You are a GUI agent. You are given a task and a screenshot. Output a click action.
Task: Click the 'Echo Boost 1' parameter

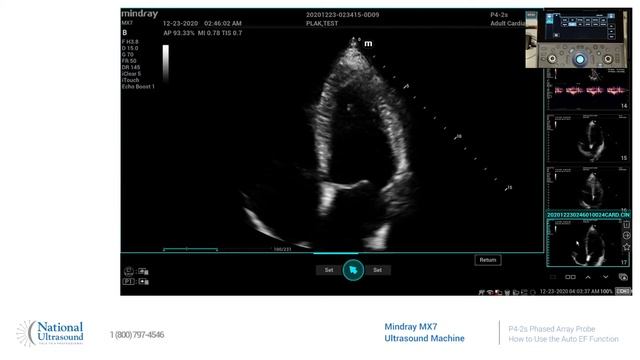[138, 87]
